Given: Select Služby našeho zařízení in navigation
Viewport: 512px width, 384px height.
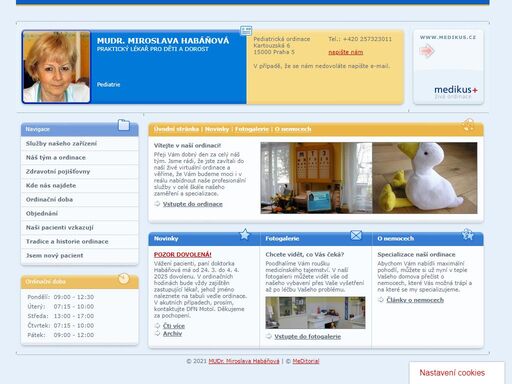Looking at the screenshot, I should pos(80,143).
